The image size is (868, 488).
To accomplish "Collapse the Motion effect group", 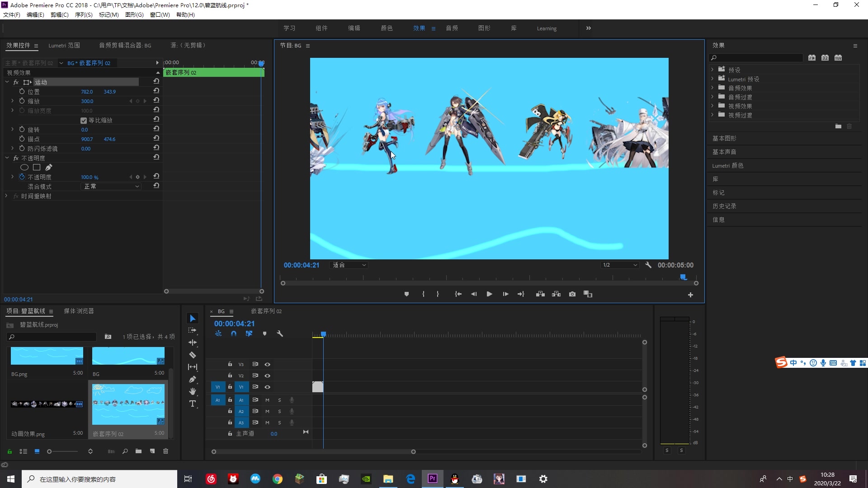I will [7, 82].
